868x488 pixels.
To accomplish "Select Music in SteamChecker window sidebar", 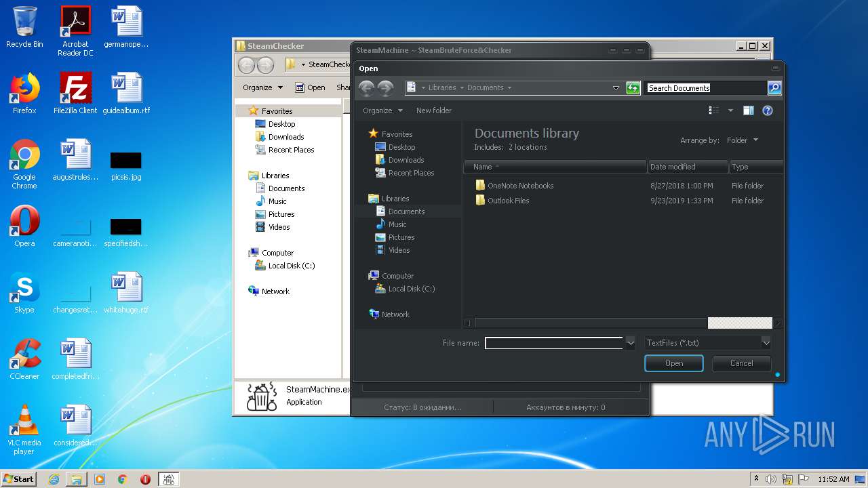I will (x=271, y=201).
